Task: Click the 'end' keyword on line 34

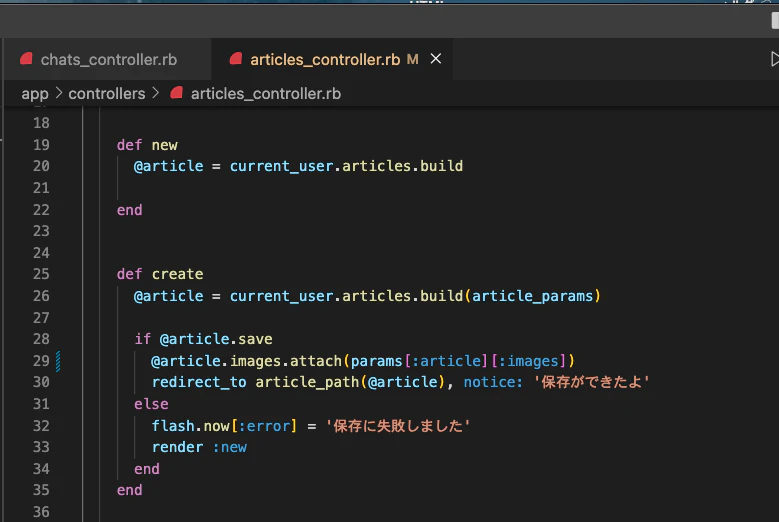Action: [147, 469]
